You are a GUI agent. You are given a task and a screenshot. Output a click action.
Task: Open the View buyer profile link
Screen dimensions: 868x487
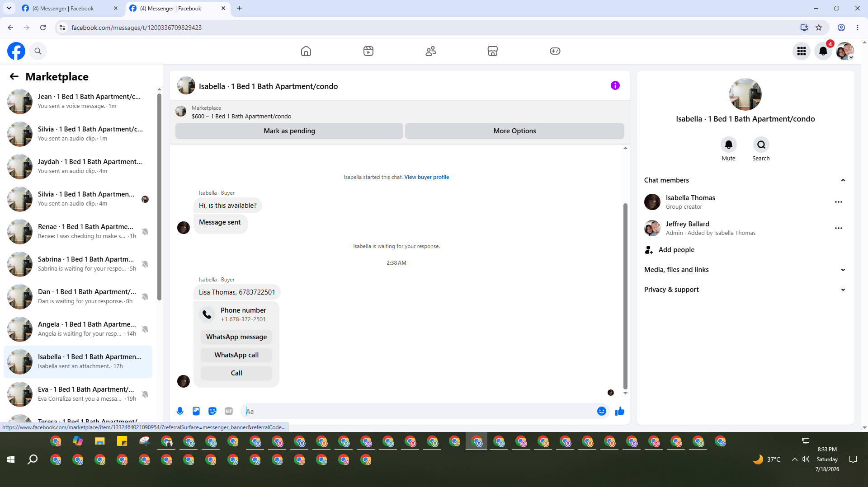[x=427, y=177]
